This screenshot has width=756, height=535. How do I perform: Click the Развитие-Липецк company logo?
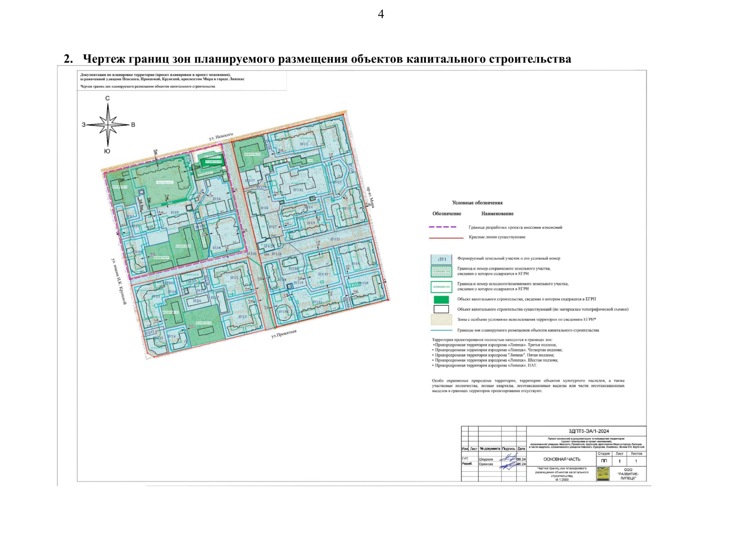pyautogui.click(x=603, y=473)
